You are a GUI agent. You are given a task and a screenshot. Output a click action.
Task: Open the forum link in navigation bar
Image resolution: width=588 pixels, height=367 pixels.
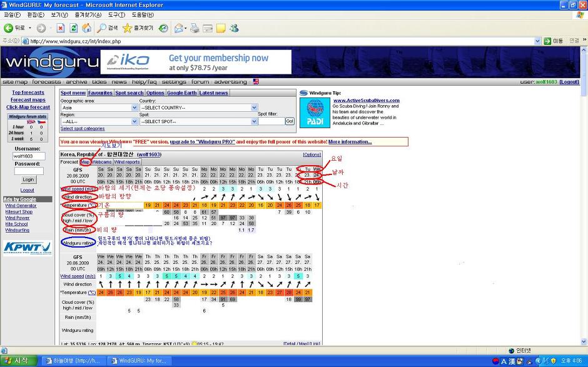[200, 82]
